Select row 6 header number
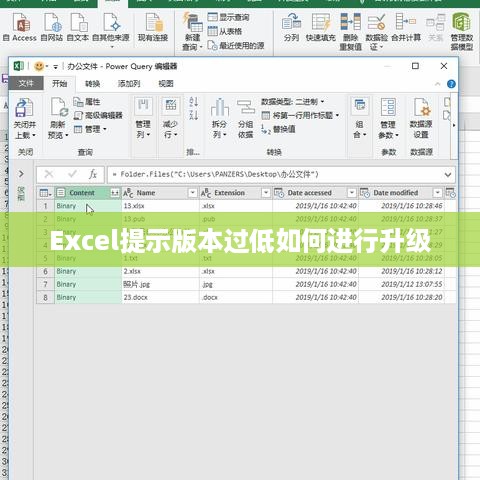Viewport: 480px width, 480px height. 46,271
